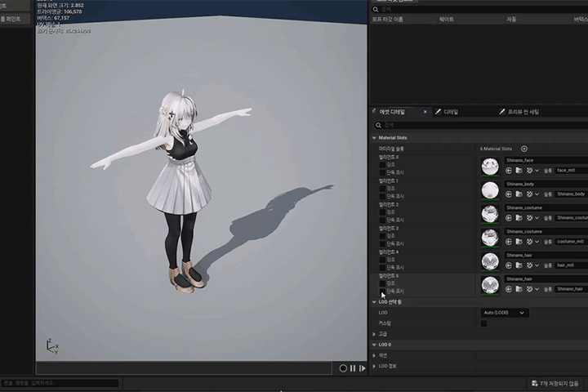
Task: Close the 에셋 디테일 tab
Action: [425, 112]
